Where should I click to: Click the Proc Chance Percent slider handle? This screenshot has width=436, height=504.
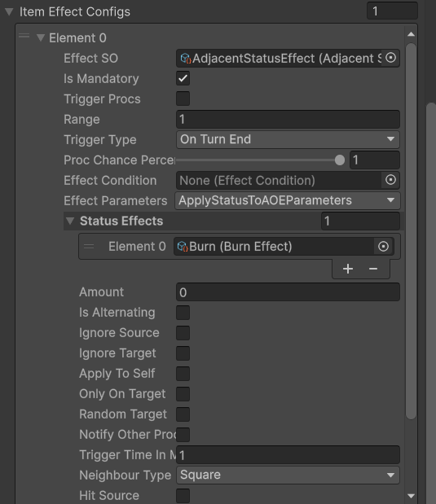point(340,160)
